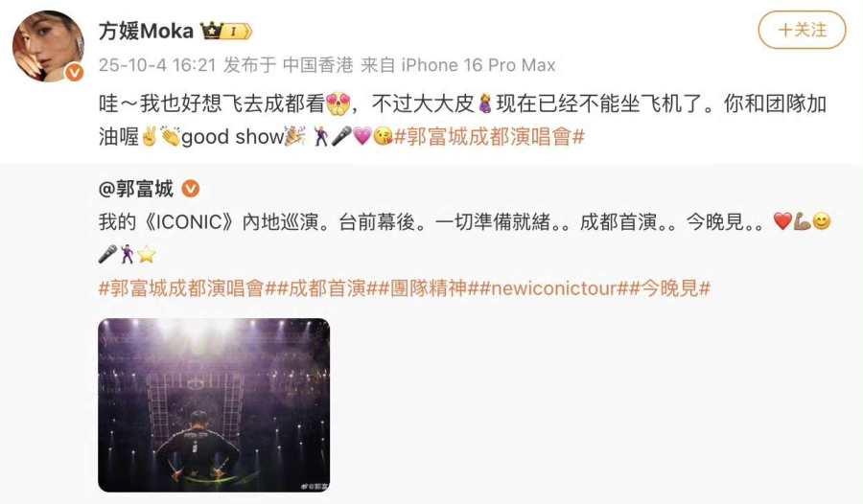The width and height of the screenshot is (863, 504).
Task: Click the post timestamp 25-10-4 16:21
Action: pos(157,65)
